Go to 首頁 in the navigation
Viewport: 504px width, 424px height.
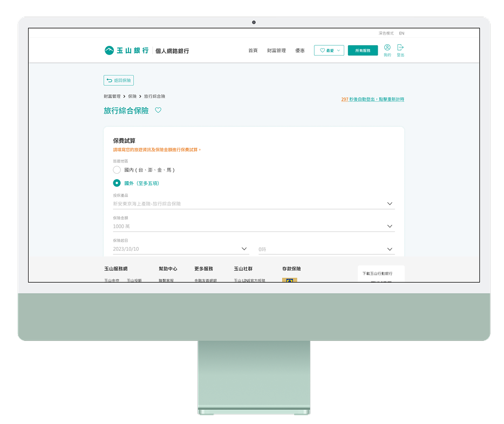[253, 51]
